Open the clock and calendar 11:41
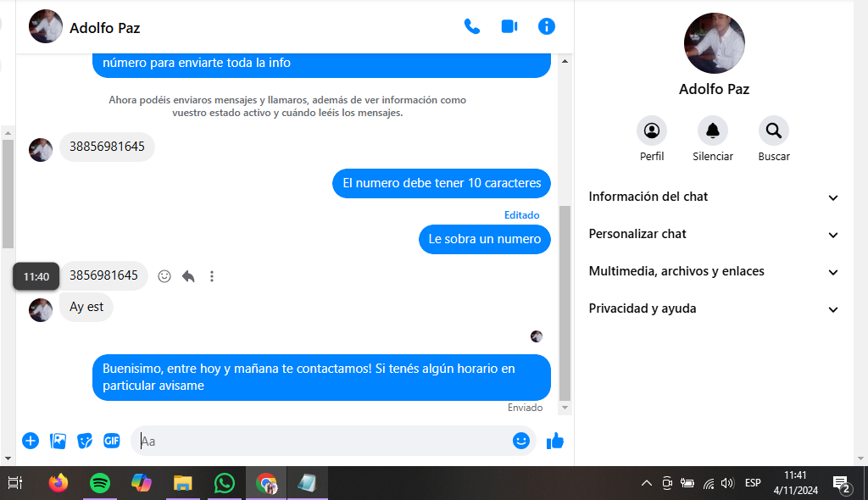 coord(795,483)
